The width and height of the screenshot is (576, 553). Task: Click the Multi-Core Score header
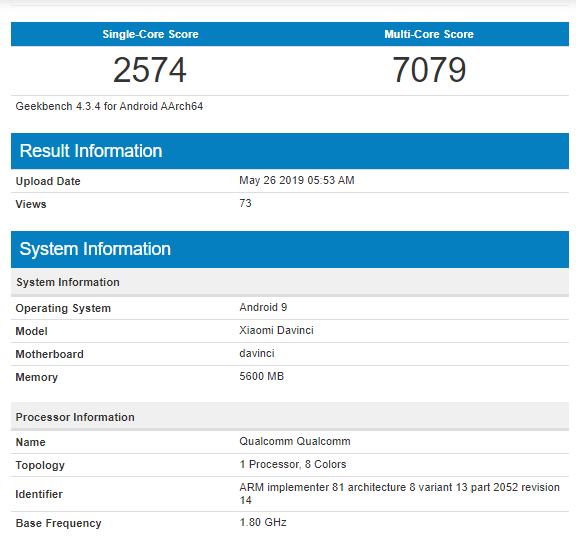point(429,34)
